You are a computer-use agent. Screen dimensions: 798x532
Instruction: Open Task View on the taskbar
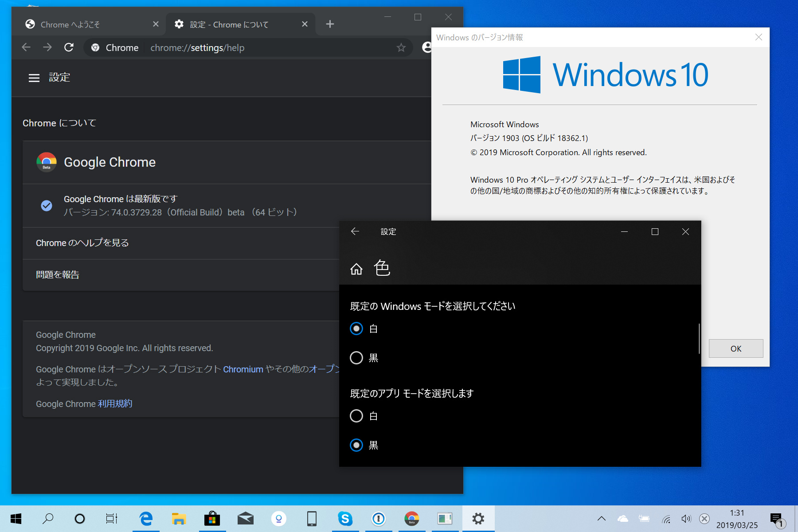point(111,518)
